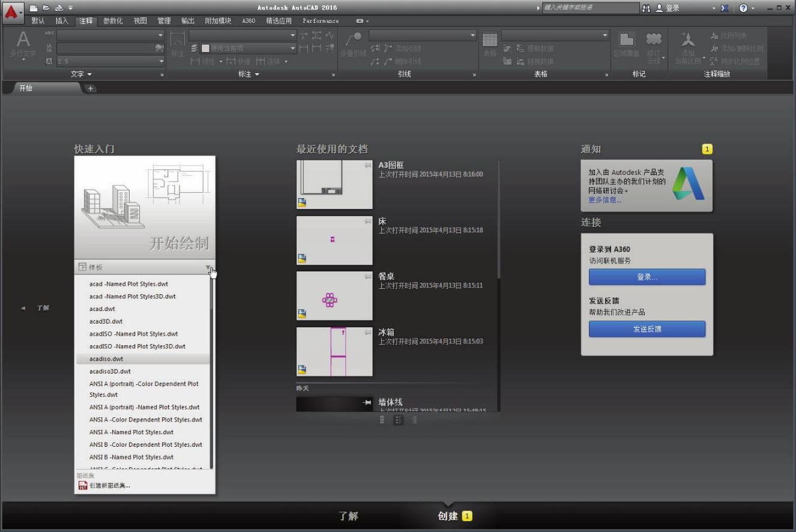796x532 pixels.
Task: Click the binoculars search icon
Action: tap(647, 8)
